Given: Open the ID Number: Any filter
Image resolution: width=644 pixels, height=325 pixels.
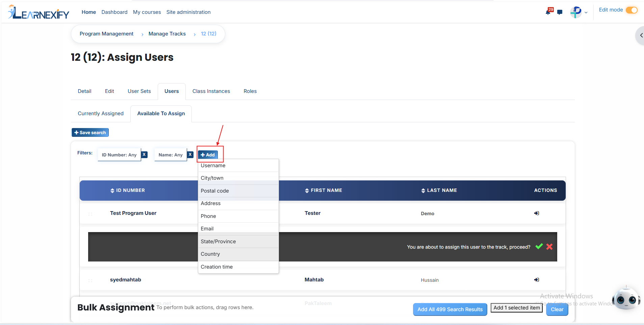Looking at the screenshot, I should [x=119, y=155].
